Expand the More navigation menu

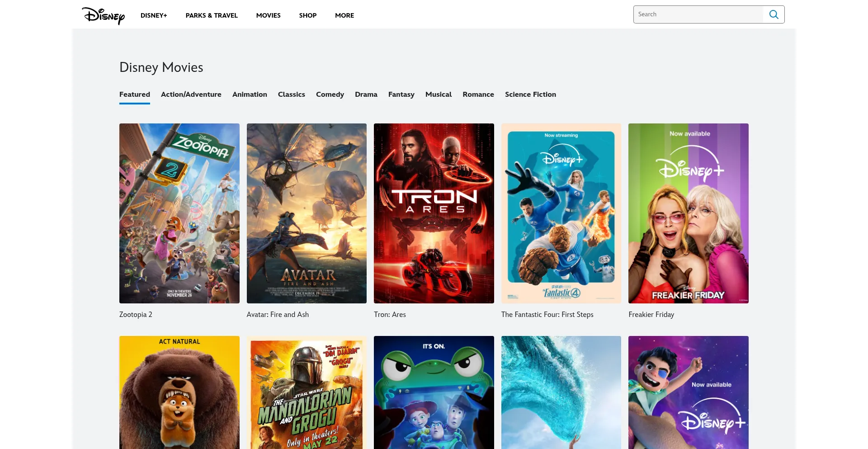pos(344,15)
